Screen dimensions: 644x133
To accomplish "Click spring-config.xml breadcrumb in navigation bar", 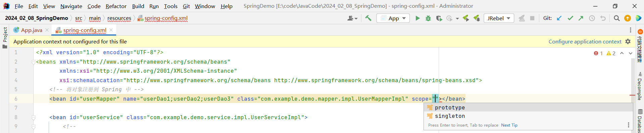I will point(163,18).
